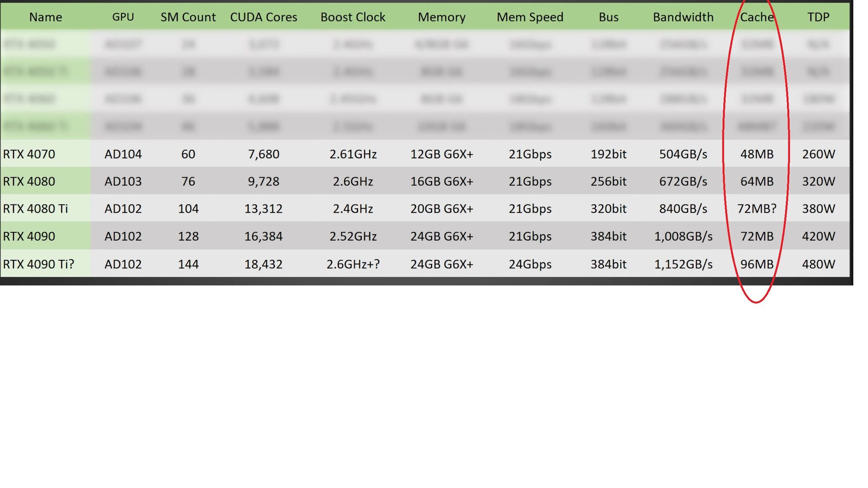Image resolution: width=868 pixels, height=488 pixels.
Task: Click the Mem Speed column header
Action: (530, 17)
